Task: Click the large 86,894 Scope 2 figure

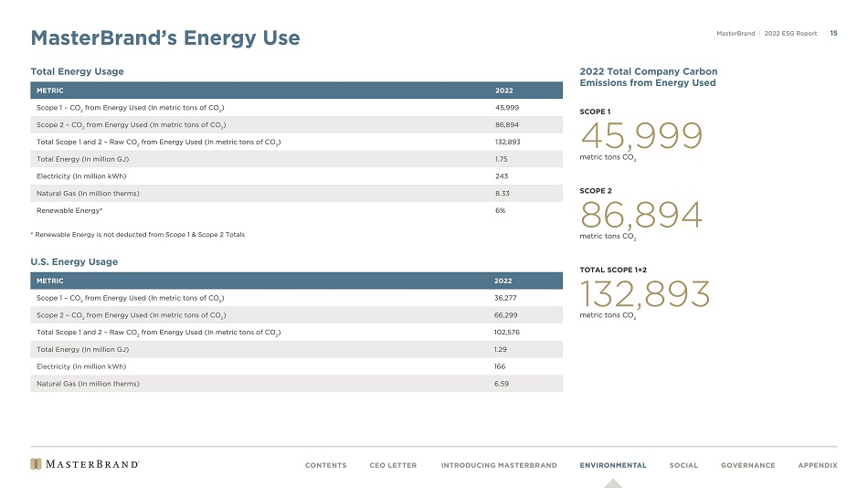Action: point(641,216)
